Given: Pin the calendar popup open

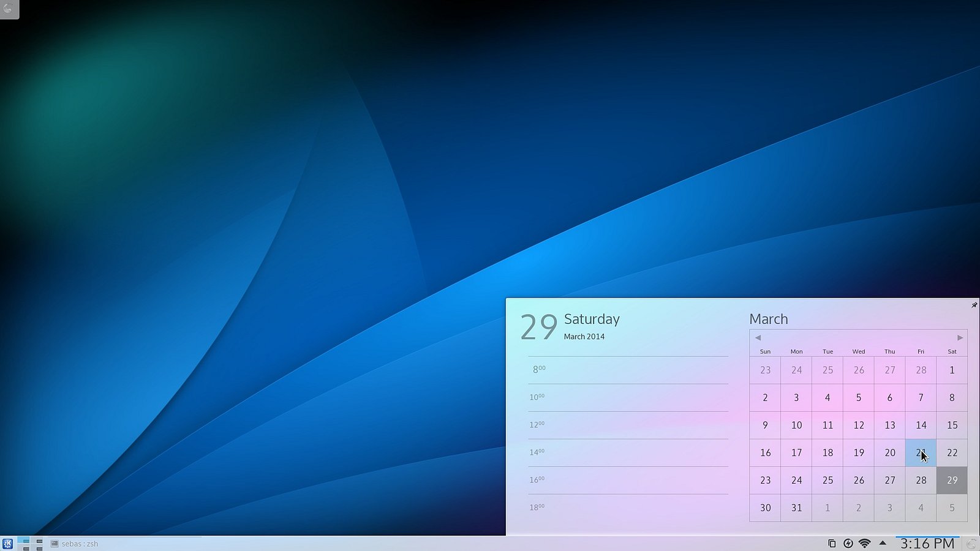Looking at the screenshot, I should pos(974,305).
